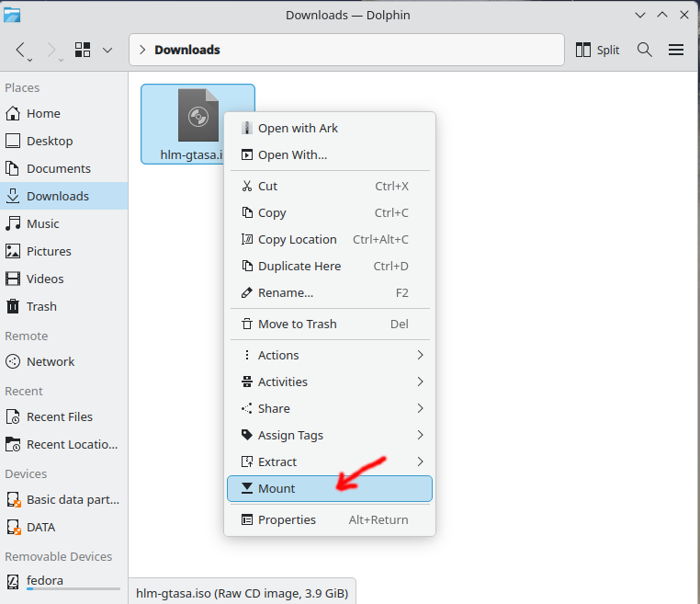
Task: Open the hamburger menu
Action: tap(676, 50)
